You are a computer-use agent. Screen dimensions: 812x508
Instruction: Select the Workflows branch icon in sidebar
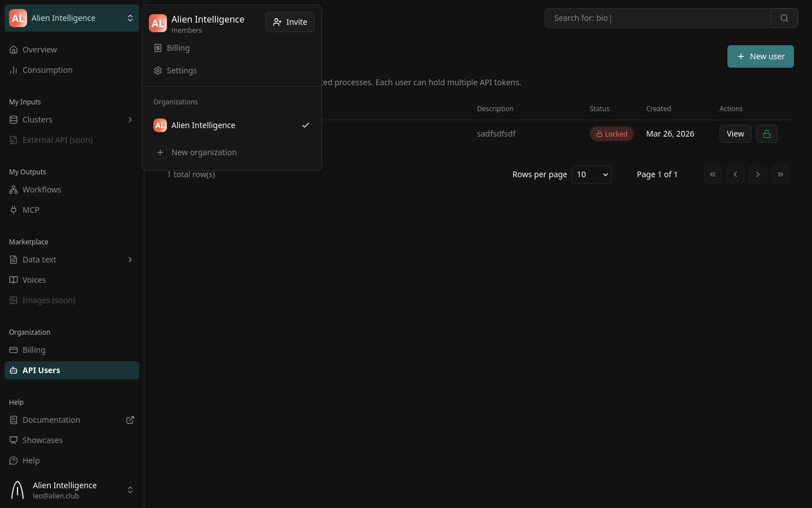(x=14, y=189)
